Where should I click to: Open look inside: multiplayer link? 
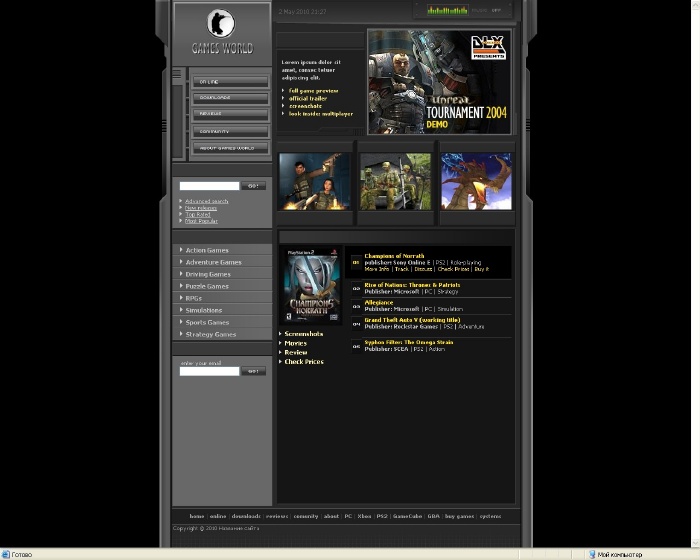pyautogui.click(x=321, y=114)
